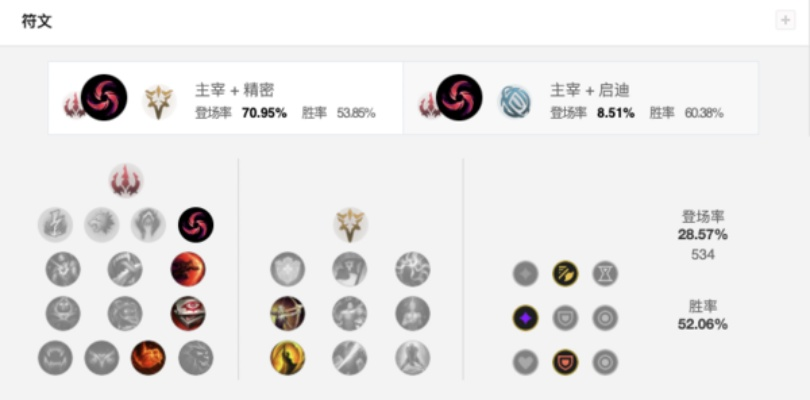Select the heart health shard in bottom row

click(525, 363)
